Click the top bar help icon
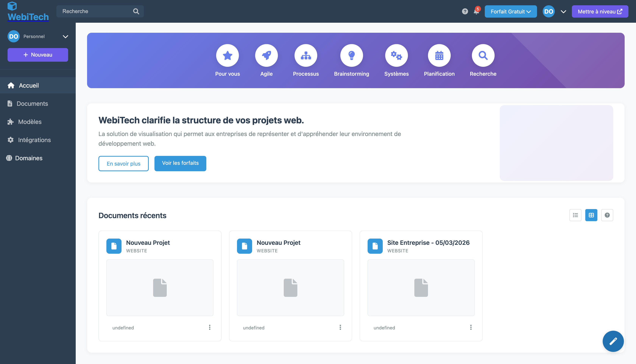Image resolution: width=636 pixels, height=364 pixels. coord(465,12)
